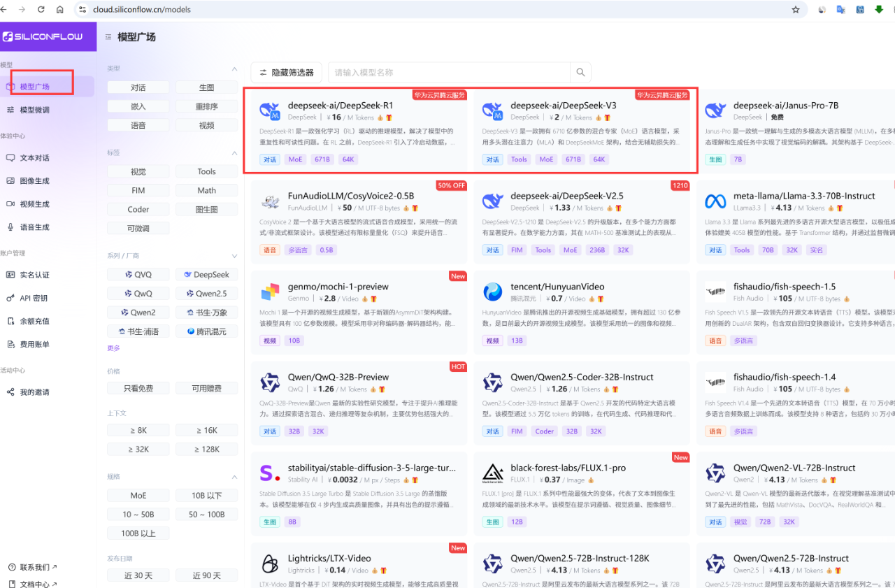Open 语音生成 in sidebar

[x=47, y=227]
